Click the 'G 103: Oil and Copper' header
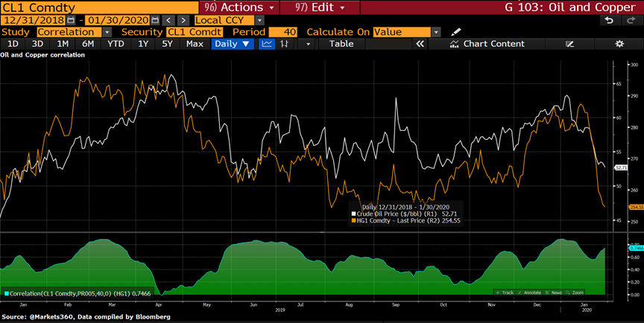The height and width of the screenshot is (323, 644). pyautogui.click(x=569, y=7)
